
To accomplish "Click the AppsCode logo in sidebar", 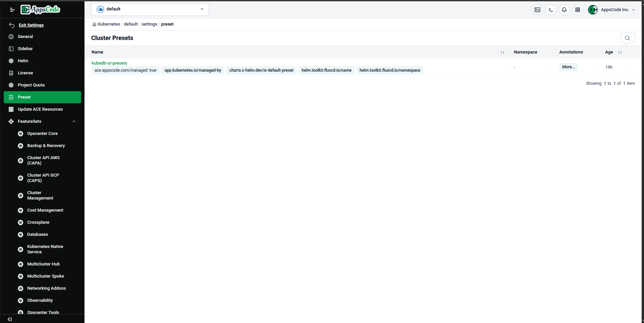I will click(x=40, y=9).
